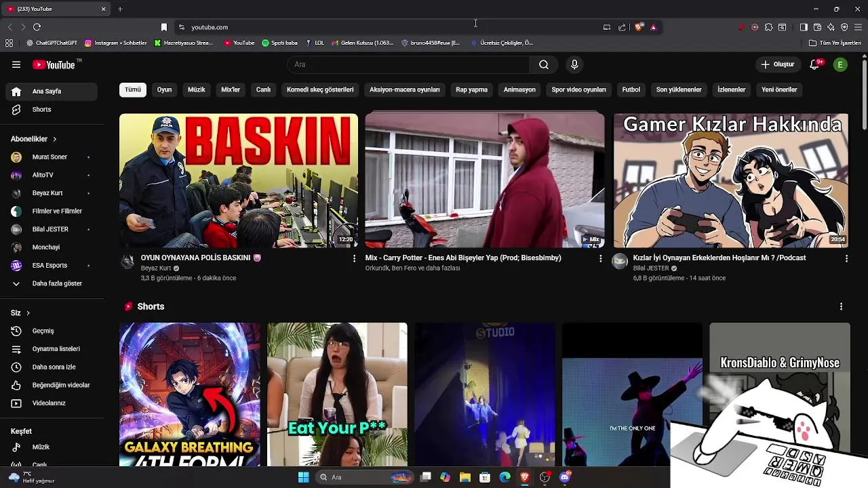The height and width of the screenshot is (488, 868).
Task: Open BASKIN video thumbnail
Action: tap(239, 180)
